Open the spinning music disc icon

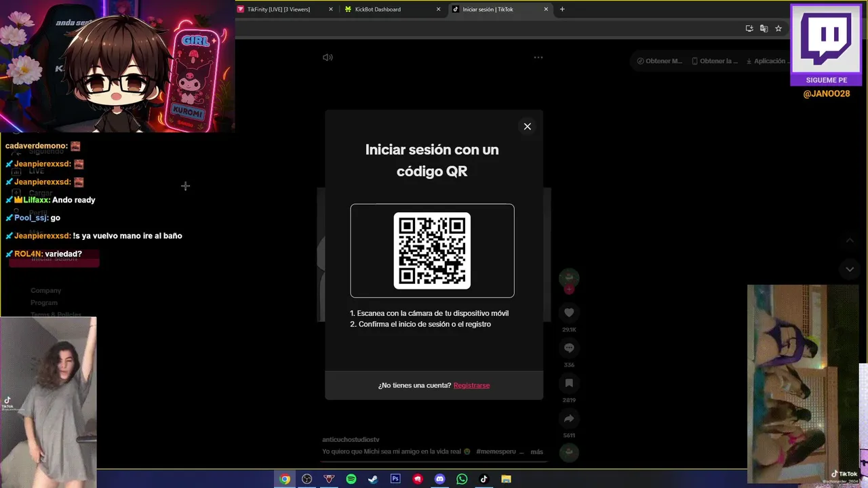569,452
